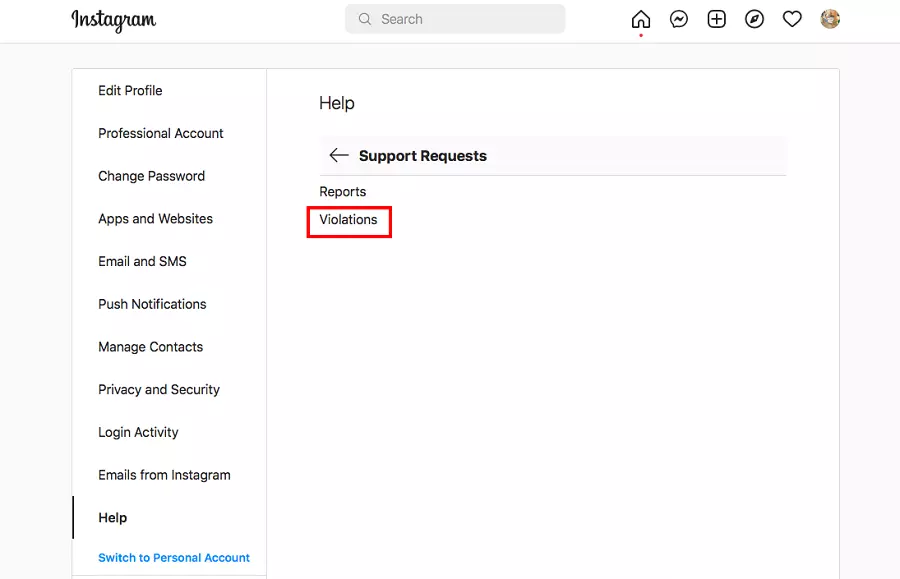Open activity feed heart icon
Image resolution: width=900 pixels, height=579 pixels.
coord(792,19)
